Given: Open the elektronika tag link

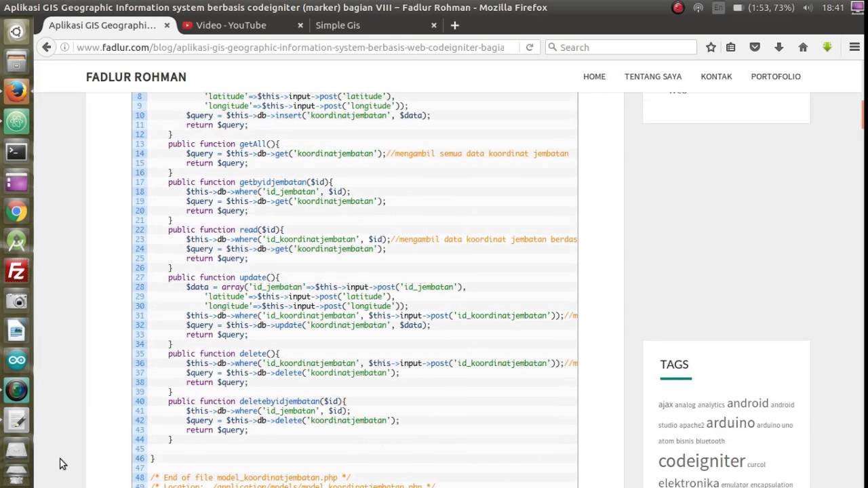Looking at the screenshot, I should pos(688,483).
